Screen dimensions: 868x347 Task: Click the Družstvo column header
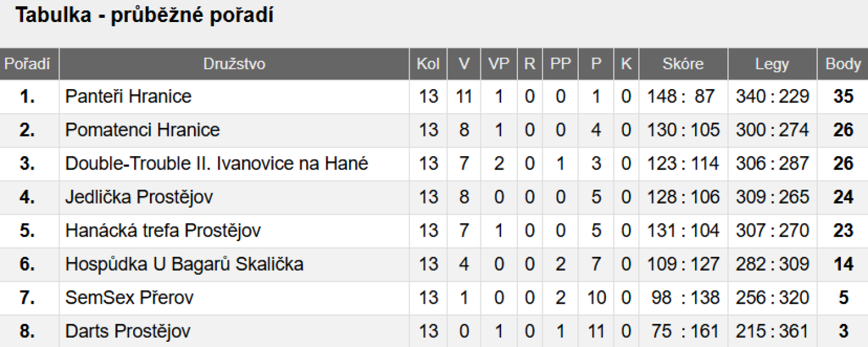point(234,64)
